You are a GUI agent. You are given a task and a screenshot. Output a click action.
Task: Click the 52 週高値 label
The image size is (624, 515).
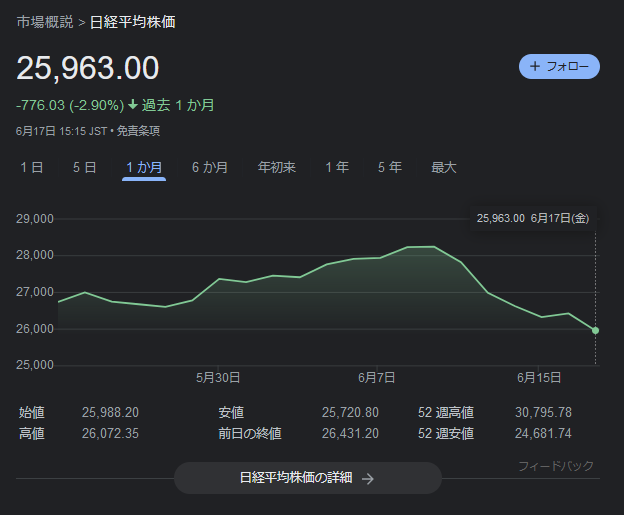tap(446, 412)
